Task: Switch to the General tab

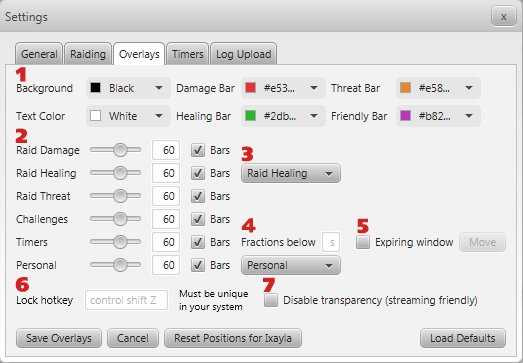Action: pos(39,54)
